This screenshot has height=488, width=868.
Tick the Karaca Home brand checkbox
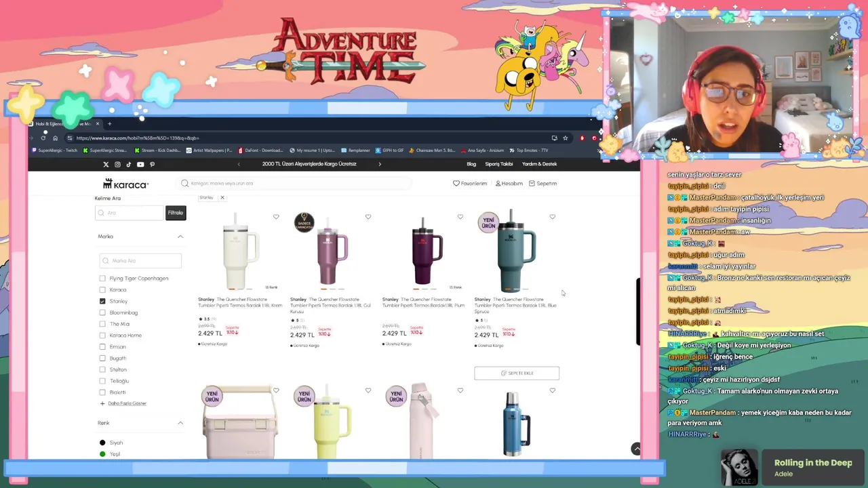(102, 335)
